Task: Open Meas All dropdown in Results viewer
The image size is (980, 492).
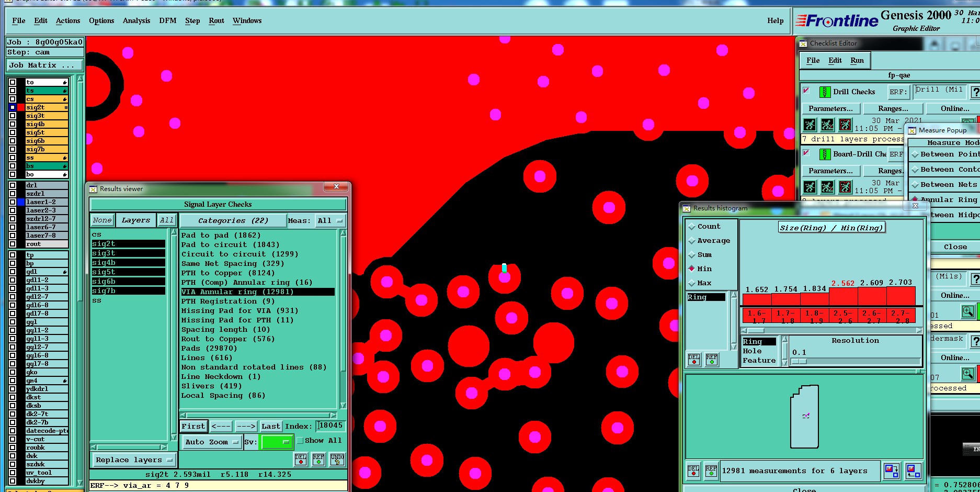Action: click(x=330, y=221)
